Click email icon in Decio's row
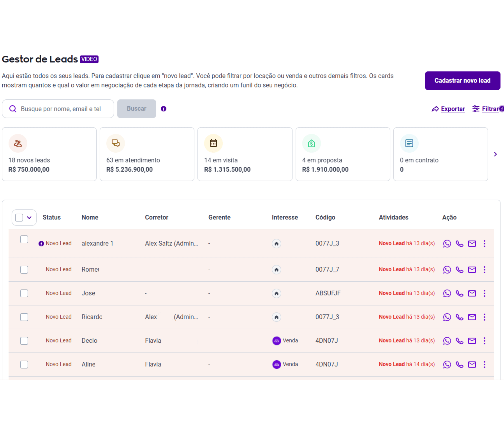 [472, 341]
